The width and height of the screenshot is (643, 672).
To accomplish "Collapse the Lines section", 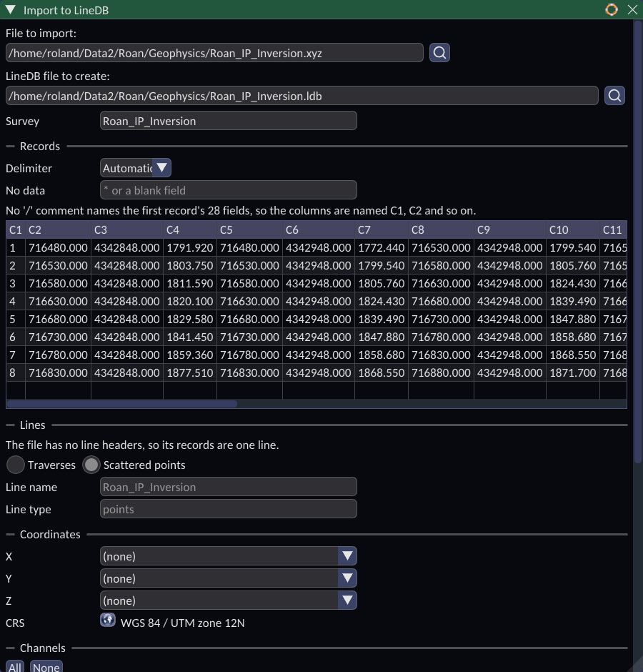I will point(10,425).
